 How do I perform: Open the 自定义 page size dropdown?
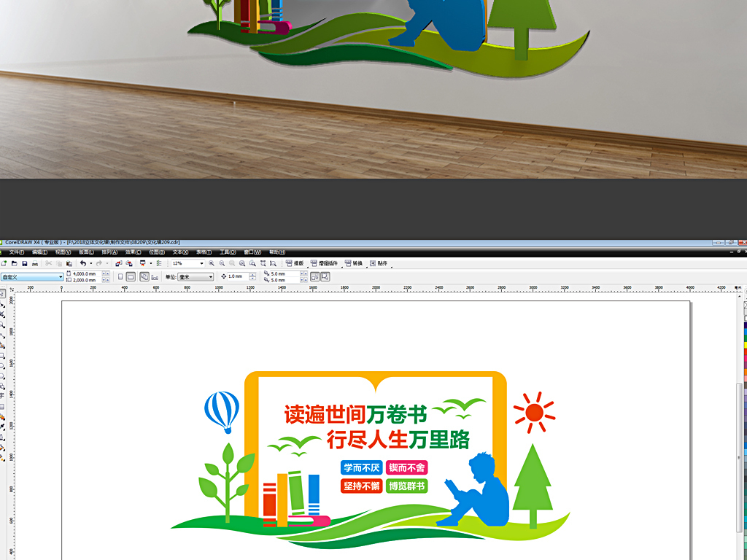tap(61, 278)
